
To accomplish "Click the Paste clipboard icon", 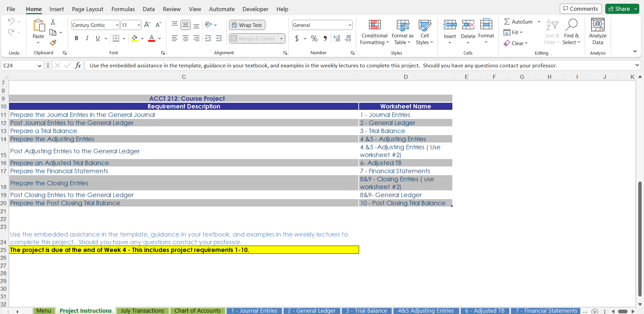I will pyautogui.click(x=38, y=26).
